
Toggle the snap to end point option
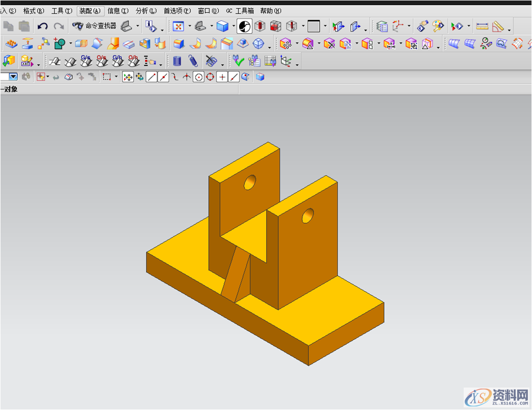(x=151, y=77)
